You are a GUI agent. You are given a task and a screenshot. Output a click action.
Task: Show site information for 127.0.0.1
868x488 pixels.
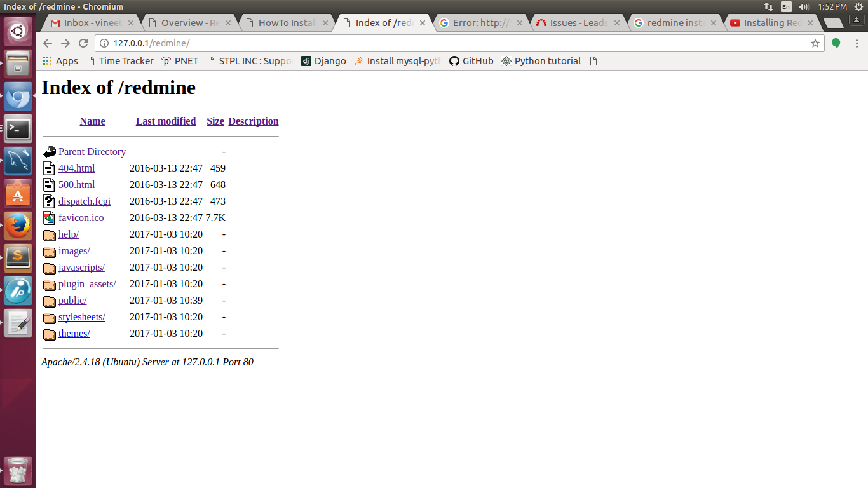coord(105,43)
